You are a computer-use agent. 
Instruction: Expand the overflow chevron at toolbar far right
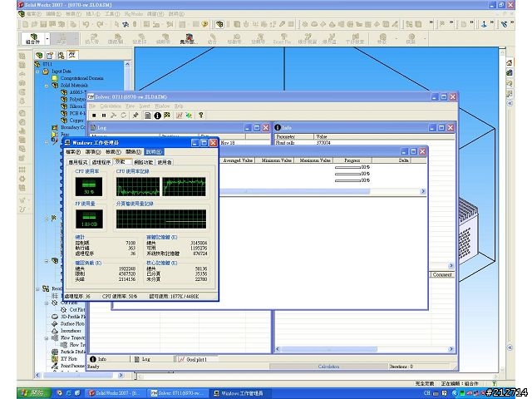tap(512, 22)
